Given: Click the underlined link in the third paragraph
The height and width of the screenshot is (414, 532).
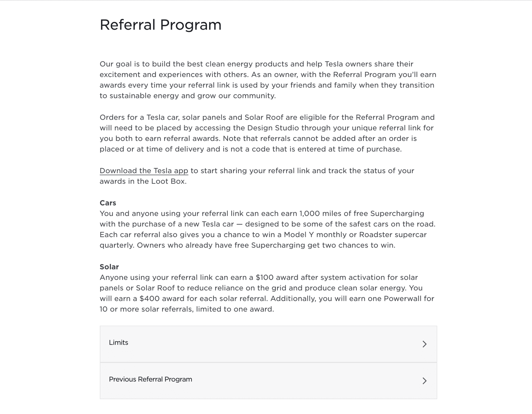Looking at the screenshot, I should 143,171.
